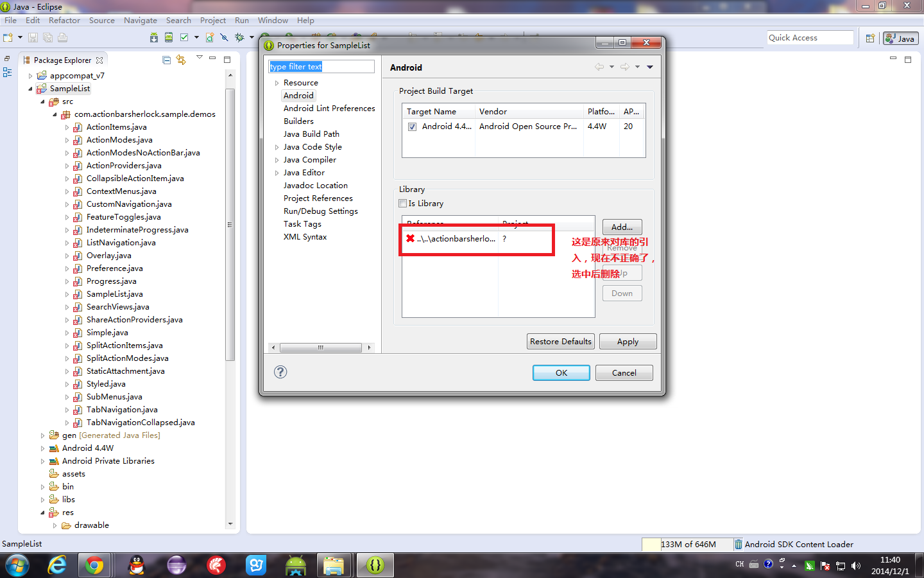
Task: Click the Open Perspective icon
Action: (x=870, y=39)
